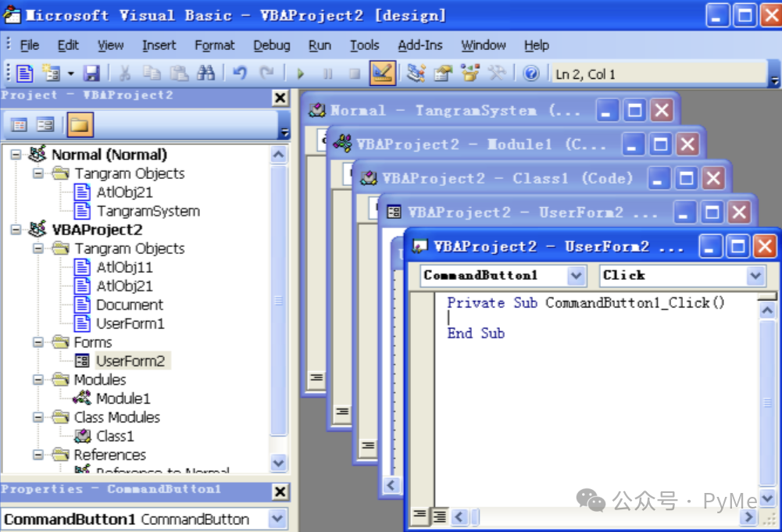Image resolution: width=782 pixels, height=532 pixels.
Task: Open the Properties Window toolbar icon
Action: pyautogui.click(x=442, y=73)
